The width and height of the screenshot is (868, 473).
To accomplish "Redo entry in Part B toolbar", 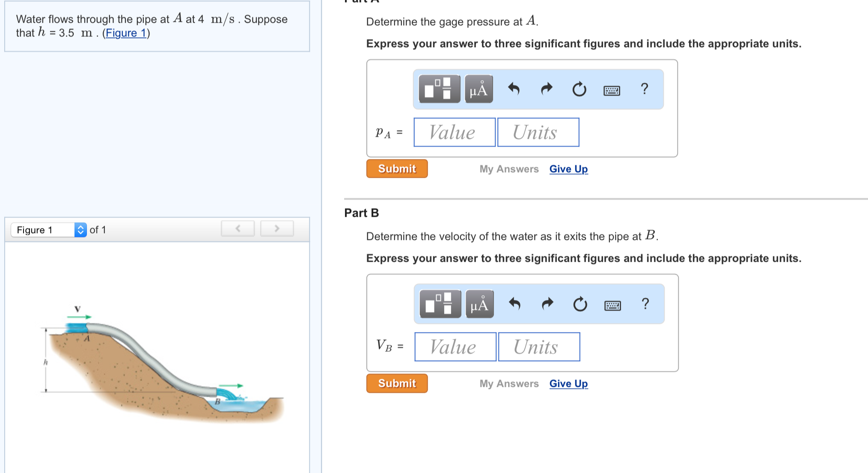I will point(547,304).
